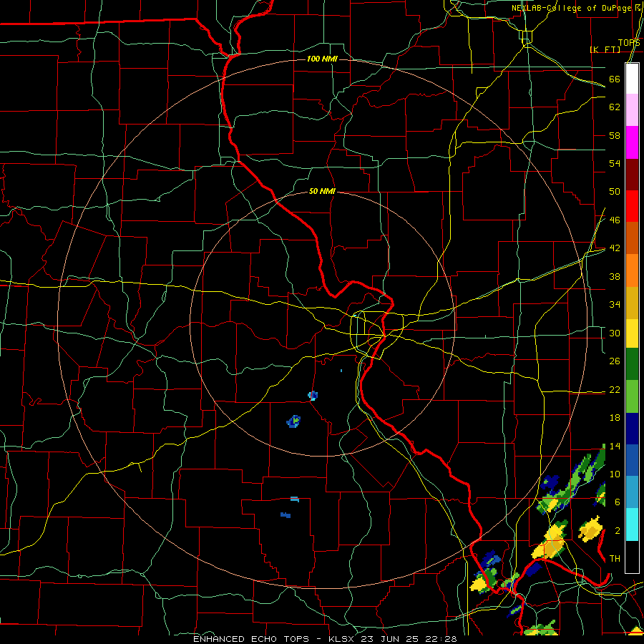The height and width of the screenshot is (644, 644).
Task: Pick the white swatch on the color scale
Action: click(x=632, y=79)
